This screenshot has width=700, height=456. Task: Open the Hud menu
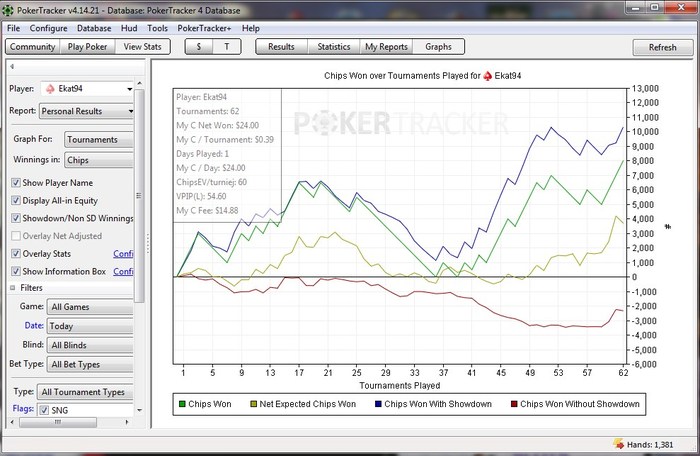129,28
